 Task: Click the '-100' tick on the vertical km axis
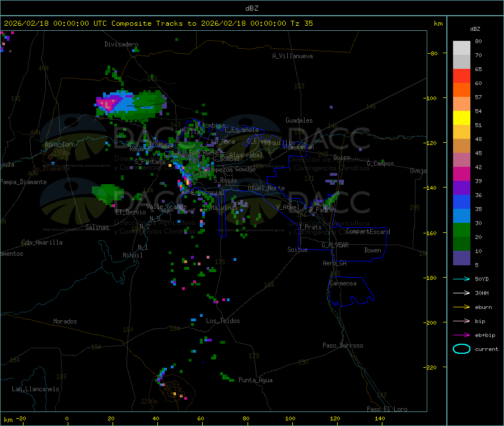point(431,98)
